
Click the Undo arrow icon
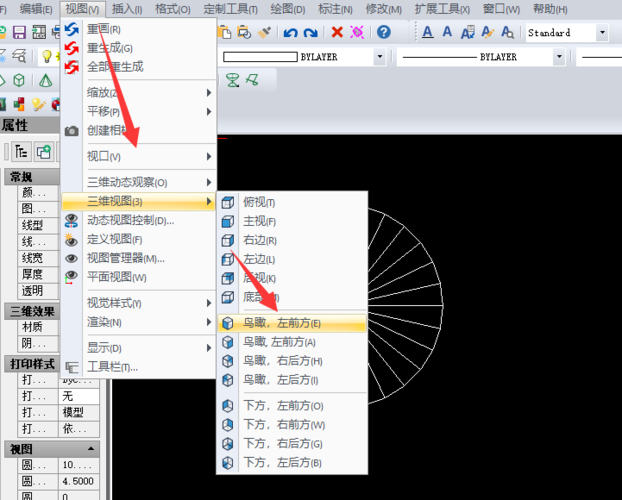(x=290, y=33)
